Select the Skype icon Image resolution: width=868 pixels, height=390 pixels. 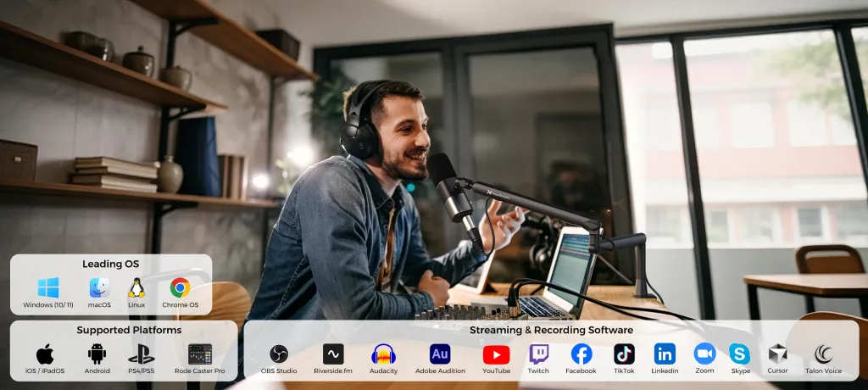click(740, 354)
